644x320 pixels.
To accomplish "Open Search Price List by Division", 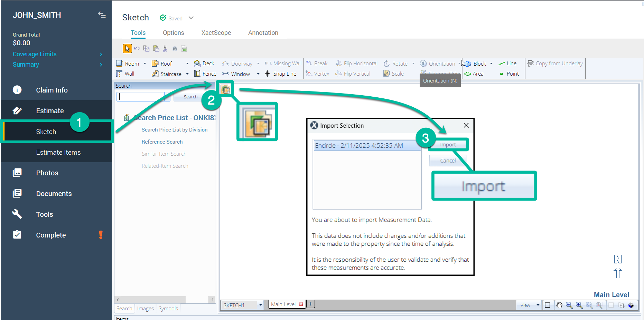I will coord(175,130).
